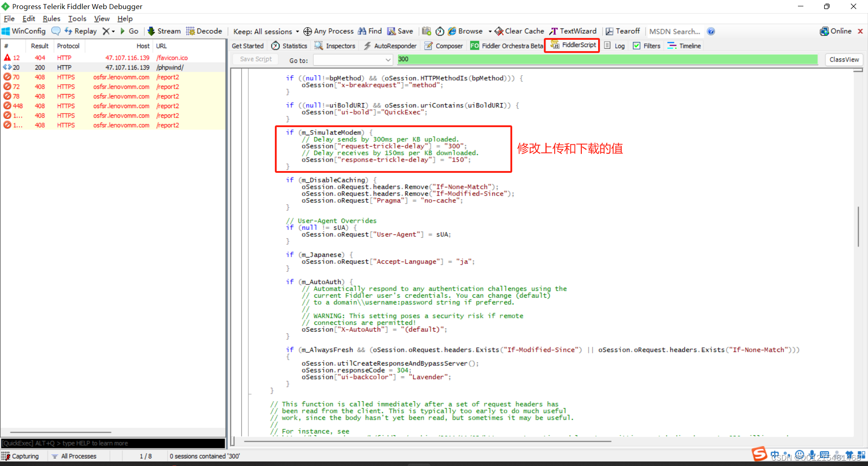868x466 pixels.
Task: Click the camera screenshot icon
Action: [x=426, y=31]
